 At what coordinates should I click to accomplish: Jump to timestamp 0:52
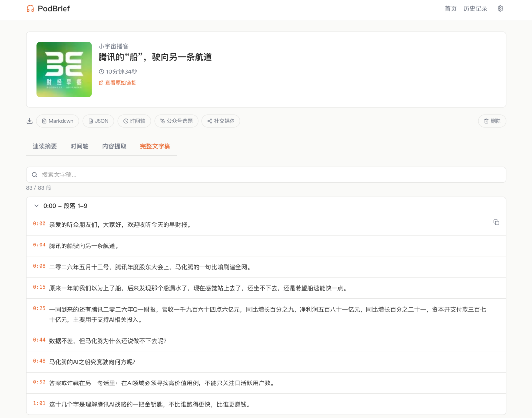[x=39, y=382]
